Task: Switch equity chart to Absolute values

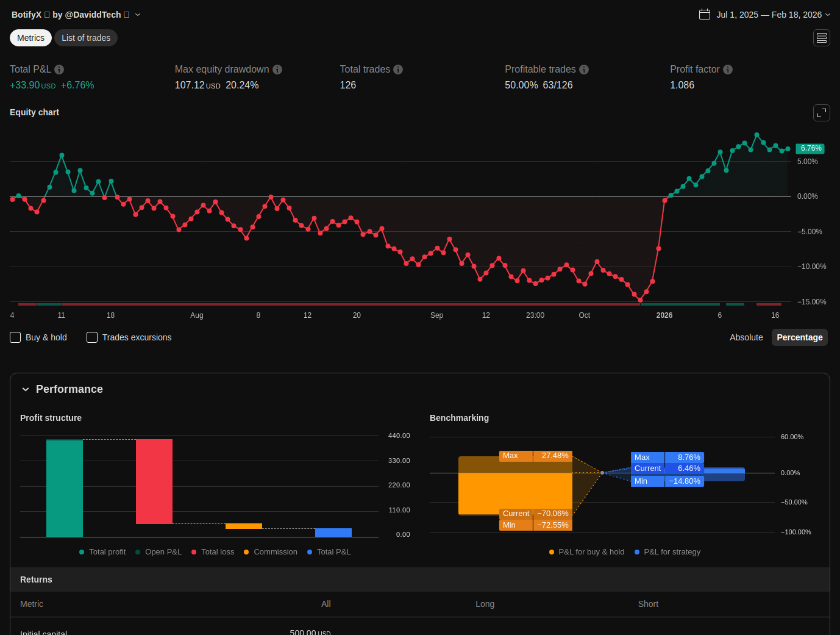Action: point(746,337)
